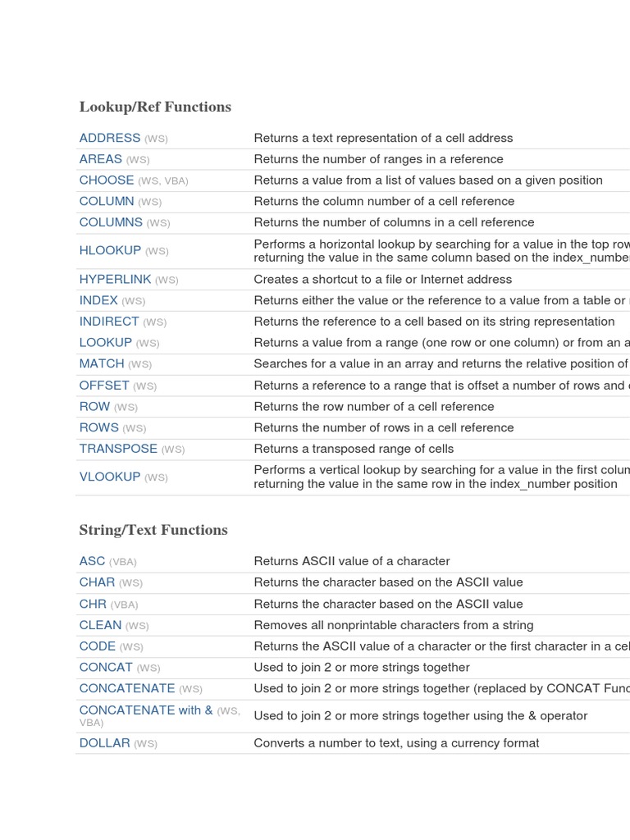Select the CONCAT function link
Image resolution: width=630 pixels, height=840 pixels.
coord(106,668)
